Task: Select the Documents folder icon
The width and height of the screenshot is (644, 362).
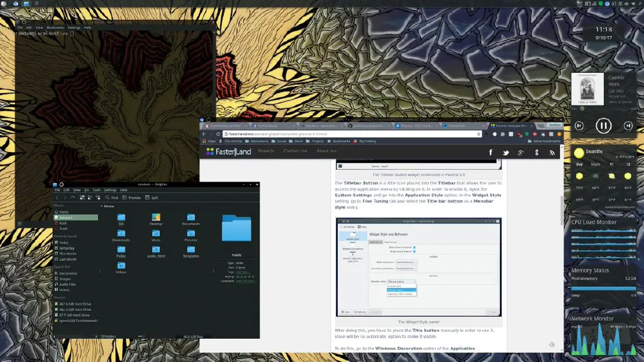Action: [x=191, y=217]
